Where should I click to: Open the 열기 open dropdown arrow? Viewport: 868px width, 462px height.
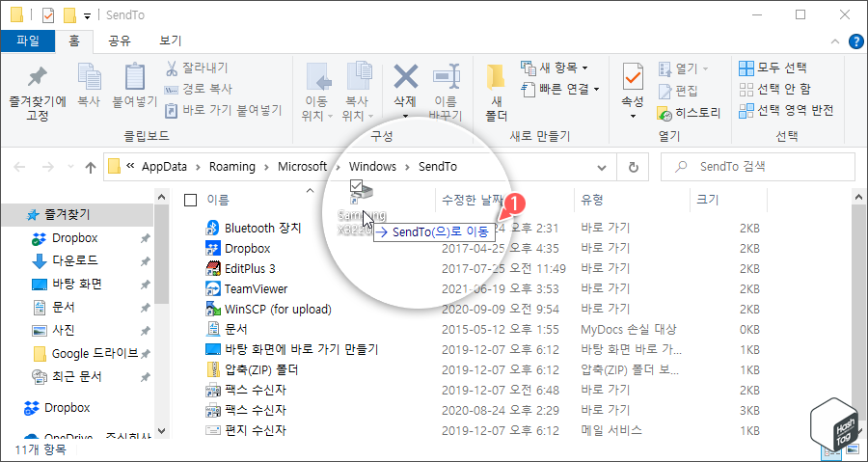tap(705, 69)
